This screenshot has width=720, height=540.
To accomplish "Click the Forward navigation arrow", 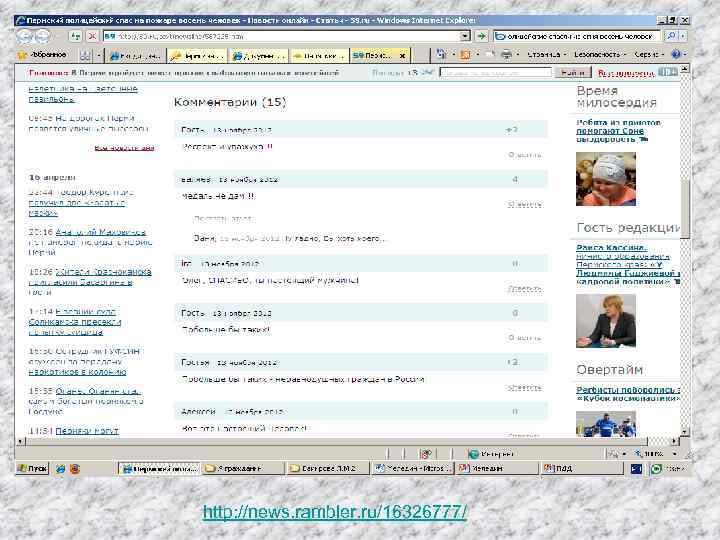I will point(42,36).
